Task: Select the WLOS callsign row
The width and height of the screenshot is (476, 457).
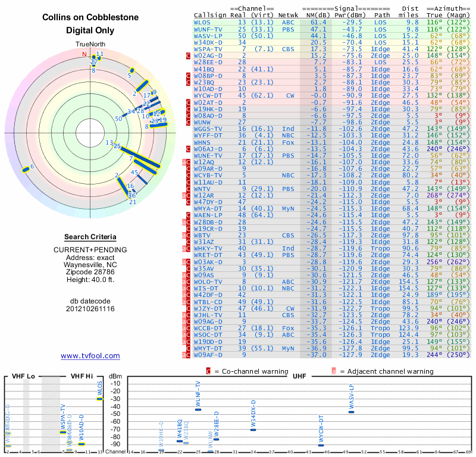Action: point(332,23)
